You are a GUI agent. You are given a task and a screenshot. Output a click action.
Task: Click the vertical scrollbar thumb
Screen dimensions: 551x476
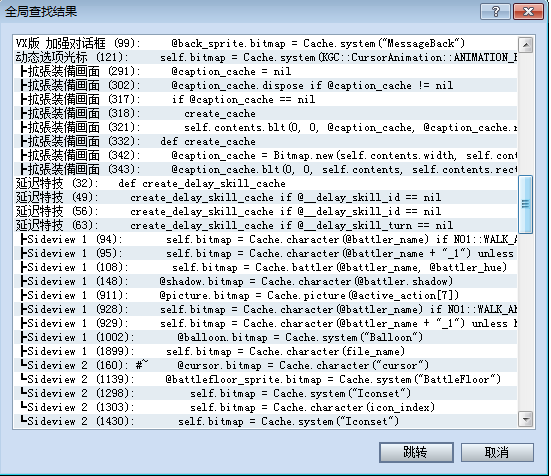(x=526, y=204)
